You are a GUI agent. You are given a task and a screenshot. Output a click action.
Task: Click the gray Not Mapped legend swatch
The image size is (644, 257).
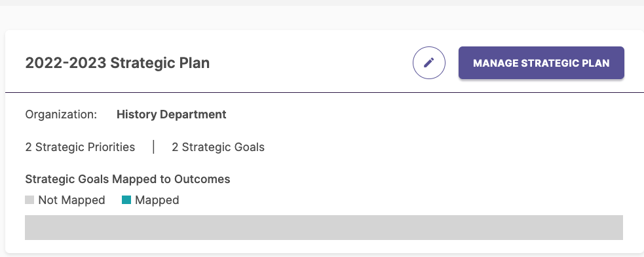(29, 200)
